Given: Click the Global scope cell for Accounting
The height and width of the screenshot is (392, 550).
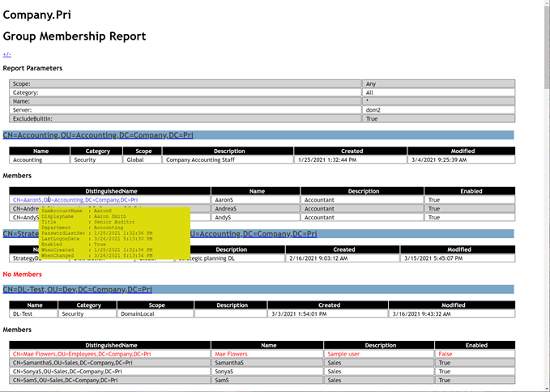Looking at the screenshot, I should [142, 160].
